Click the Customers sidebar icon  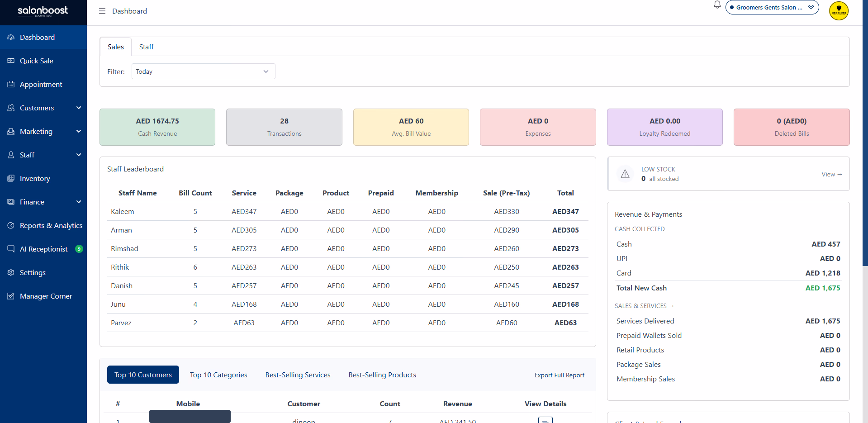(11, 108)
